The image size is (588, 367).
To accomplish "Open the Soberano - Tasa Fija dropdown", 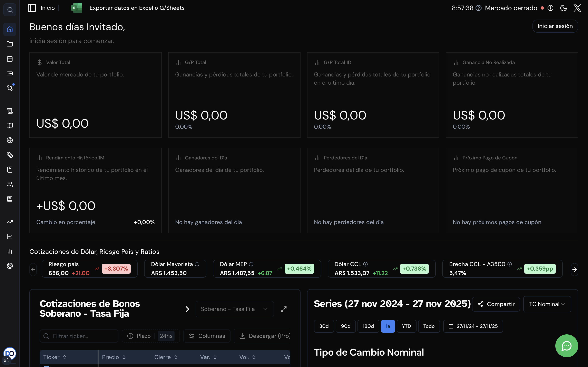I will click(x=234, y=309).
